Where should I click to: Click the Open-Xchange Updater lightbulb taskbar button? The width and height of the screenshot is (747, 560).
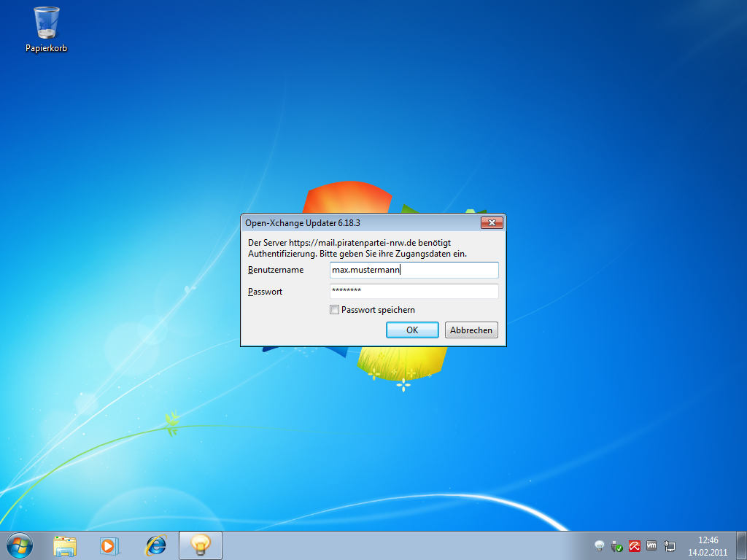(x=200, y=545)
